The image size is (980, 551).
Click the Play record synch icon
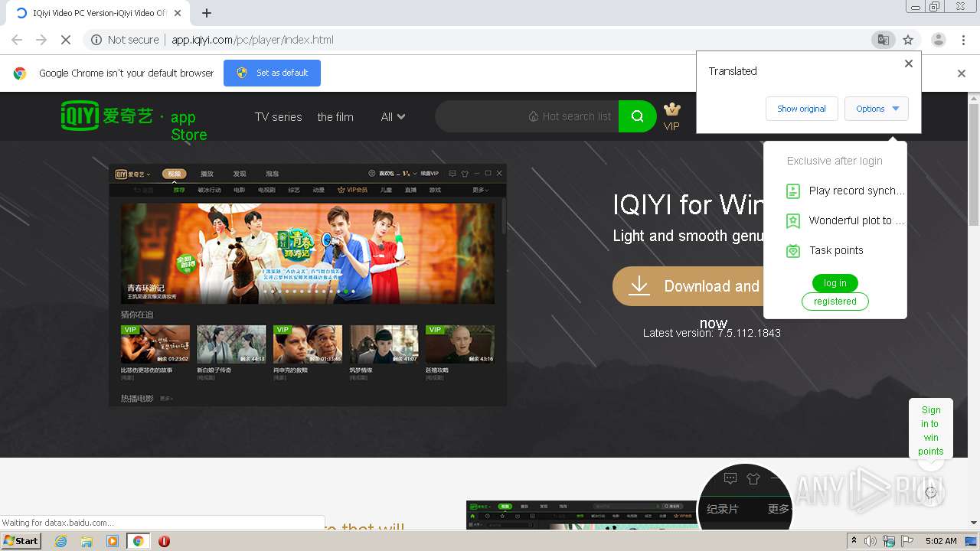click(793, 191)
